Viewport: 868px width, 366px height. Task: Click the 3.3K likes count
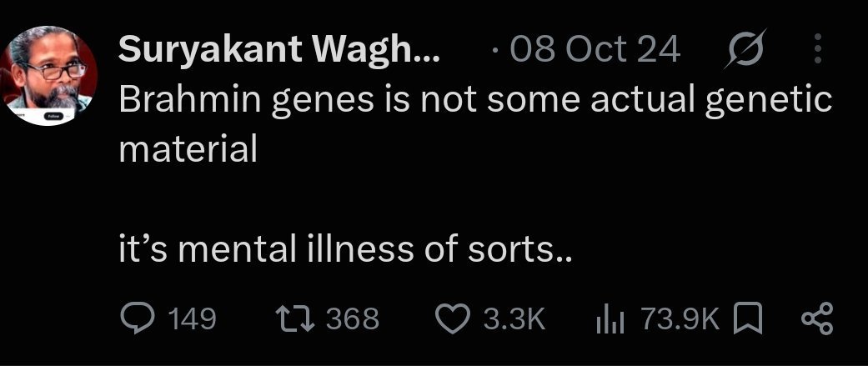[514, 319]
